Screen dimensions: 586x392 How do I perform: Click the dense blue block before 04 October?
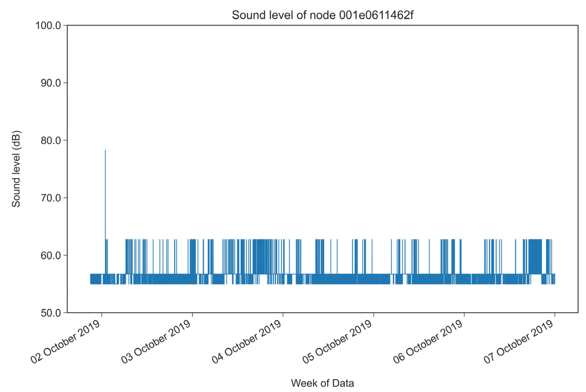pyautogui.click(x=260, y=256)
